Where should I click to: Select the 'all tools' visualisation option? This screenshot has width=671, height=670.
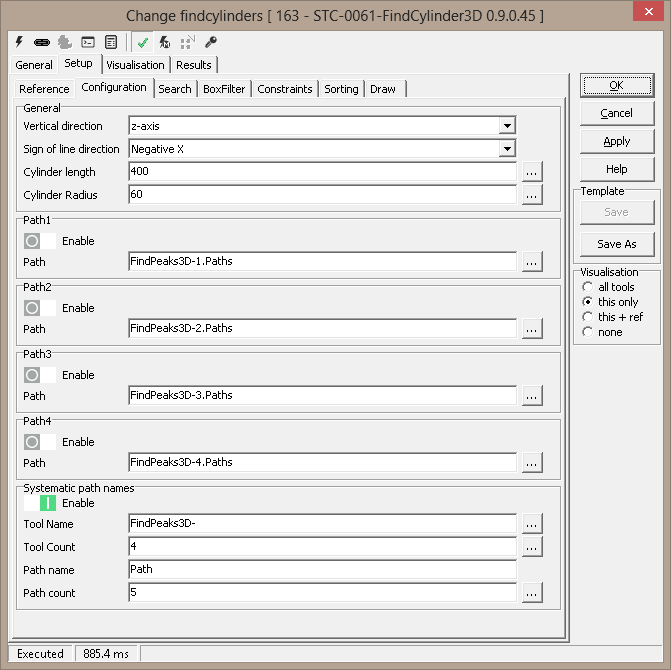click(x=588, y=287)
